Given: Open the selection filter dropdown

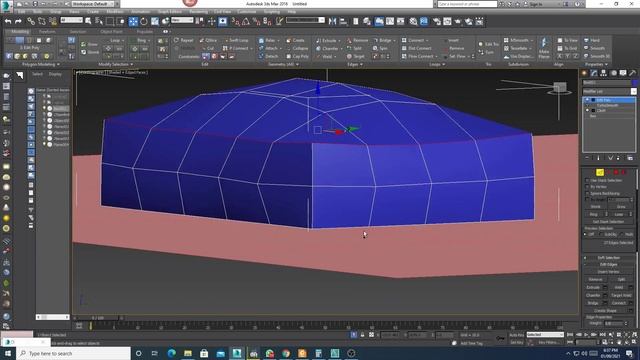Looking at the screenshot, I should (x=72, y=20).
